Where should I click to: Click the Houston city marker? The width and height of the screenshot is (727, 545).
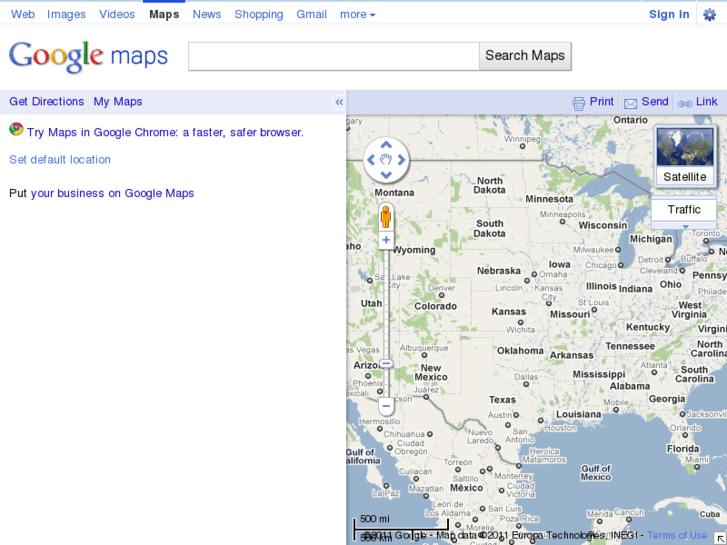(541, 420)
